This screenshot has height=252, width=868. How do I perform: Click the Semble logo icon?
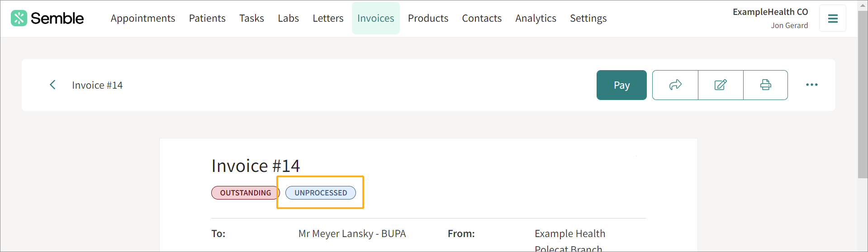(19, 18)
